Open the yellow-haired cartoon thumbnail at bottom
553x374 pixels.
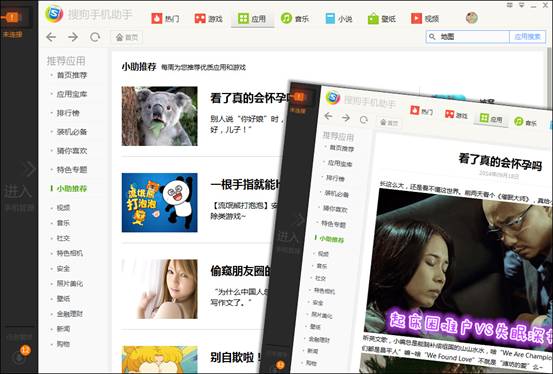point(159,359)
